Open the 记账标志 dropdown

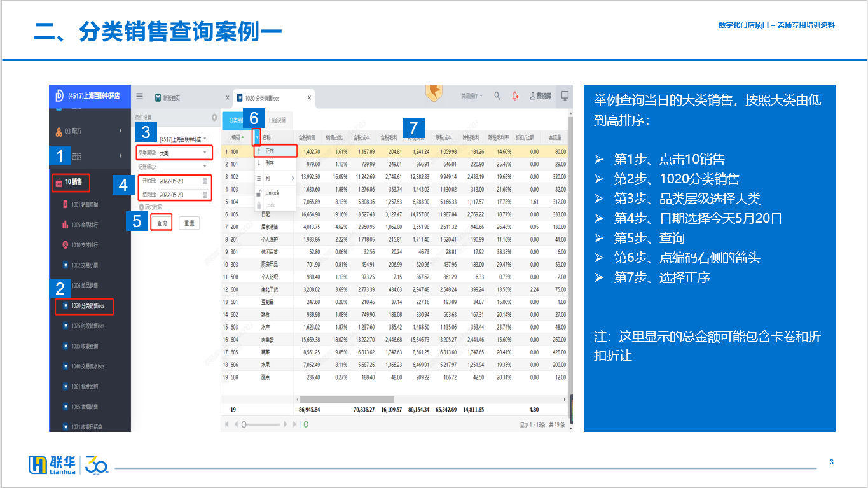point(184,167)
